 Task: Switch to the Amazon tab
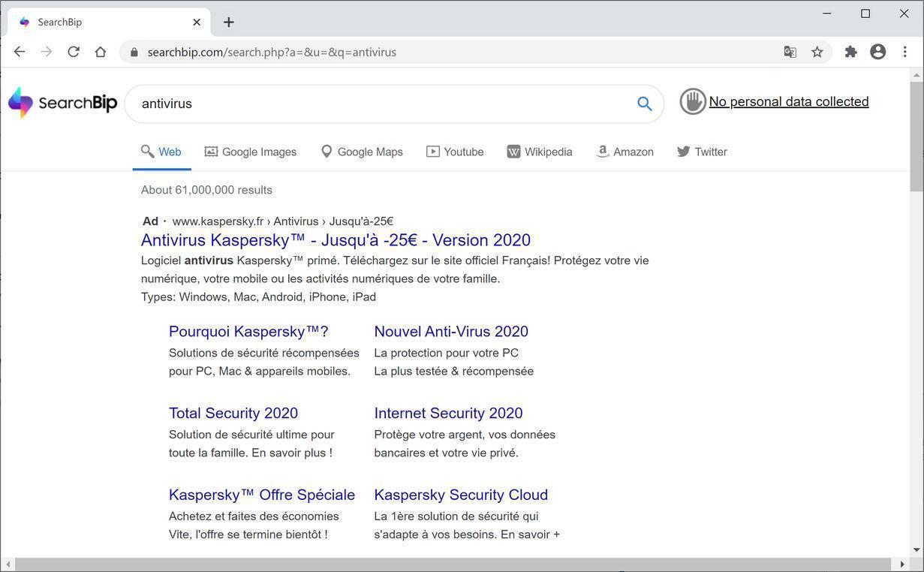625,152
